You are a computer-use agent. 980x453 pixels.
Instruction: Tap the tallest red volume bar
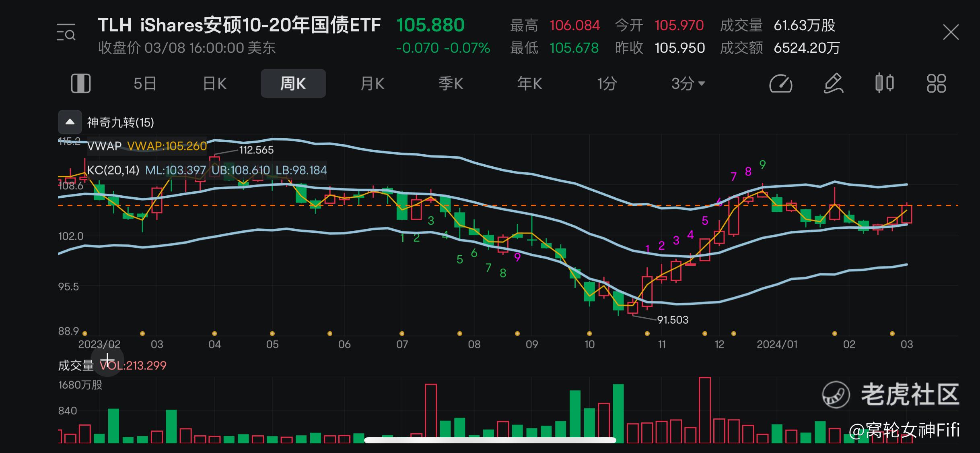click(705, 410)
